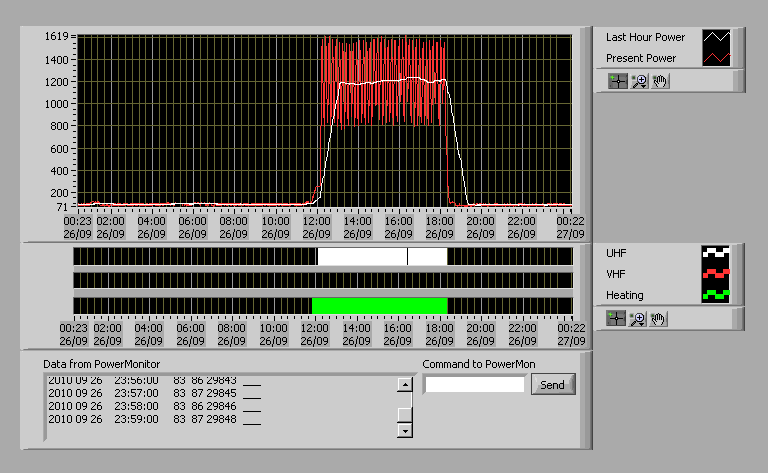
Task: Click the VHF plot legend swatch
Action: pyautogui.click(x=717, y=274)
